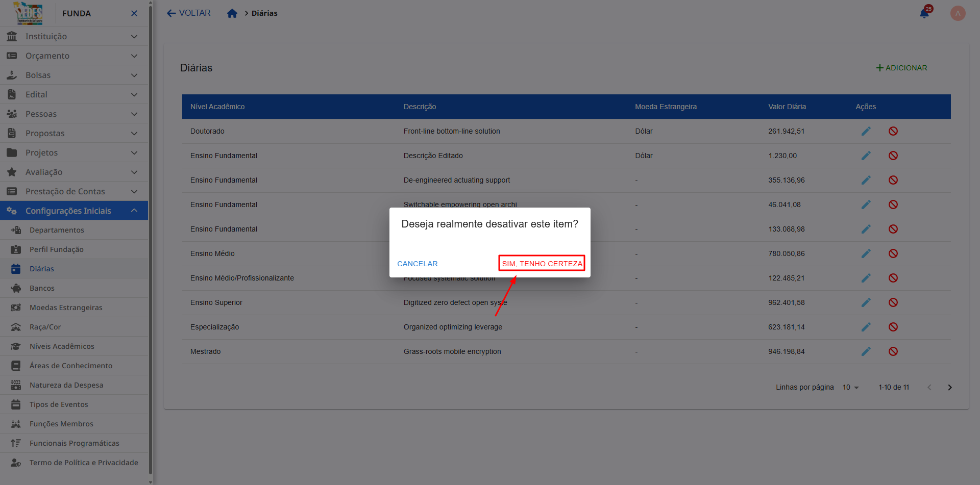This screenshot has height=485, width=980.
Task: Click the notification bell icon
Action: [x=924, y=13]
